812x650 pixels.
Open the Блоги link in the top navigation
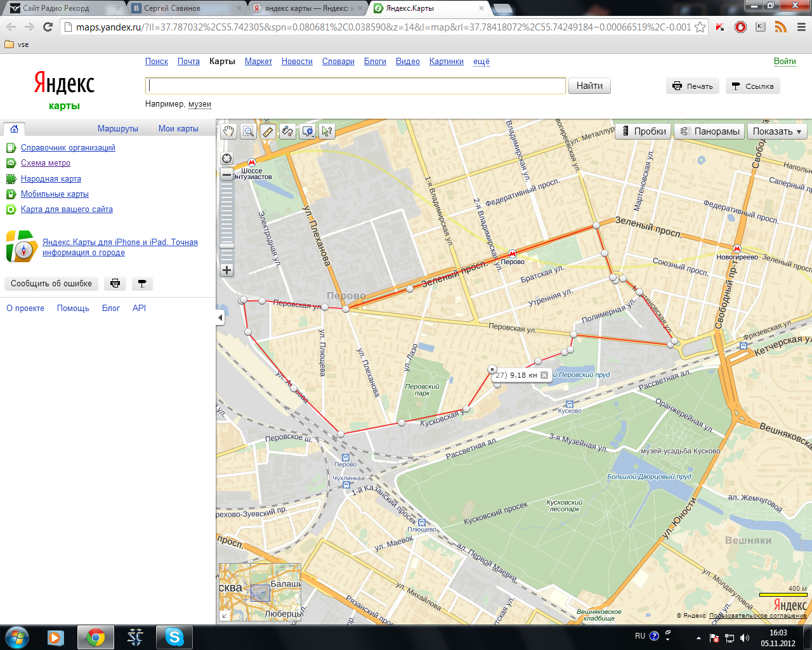(375, 62)
